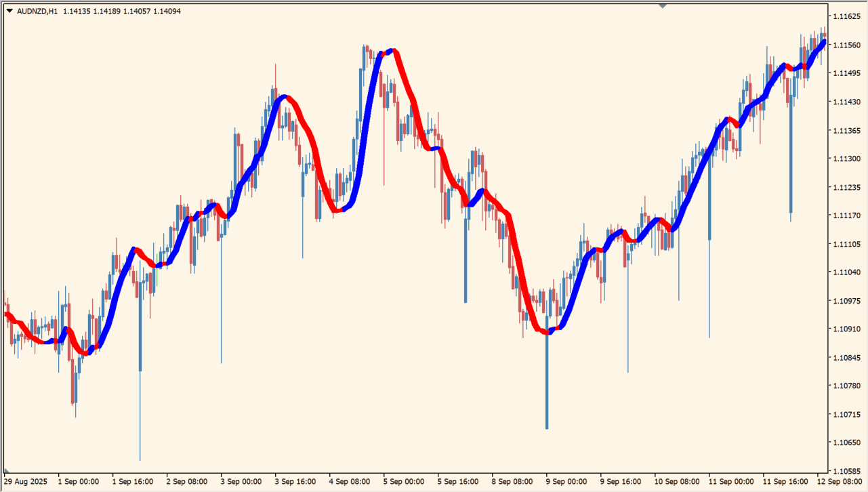
Task: Open the dropdown arrow beside AUDNZD,H1
Action: pyautogui.click(x=9, y=11)
